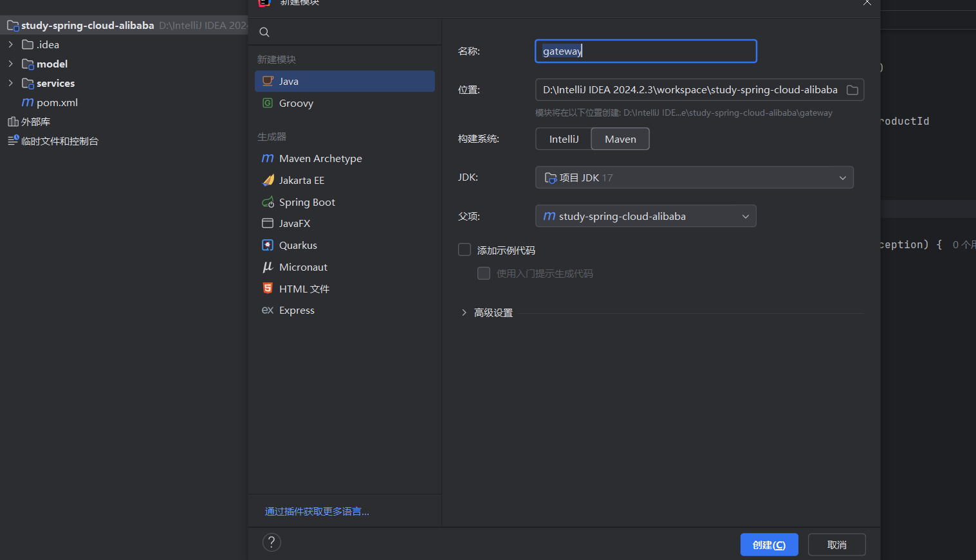Open the JDK dropdown
The width and height of the screenshot is (976, 560).
click(x=694, y=177)
